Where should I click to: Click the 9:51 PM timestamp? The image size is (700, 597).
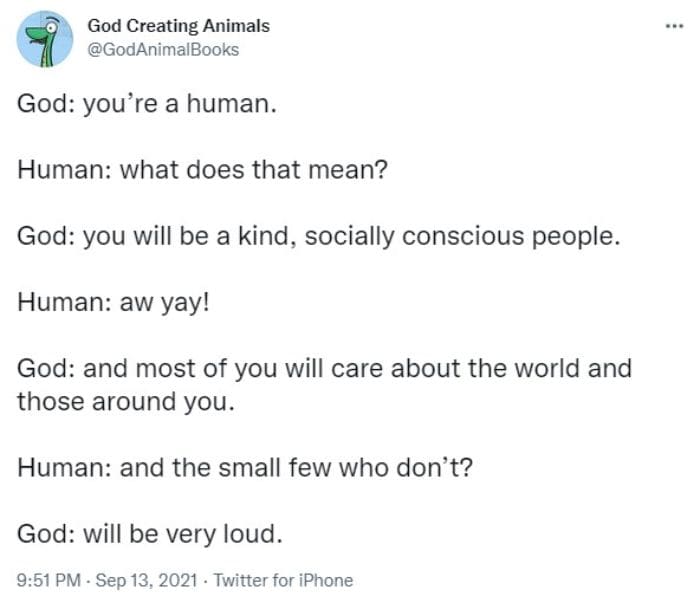tap(49, 579)
